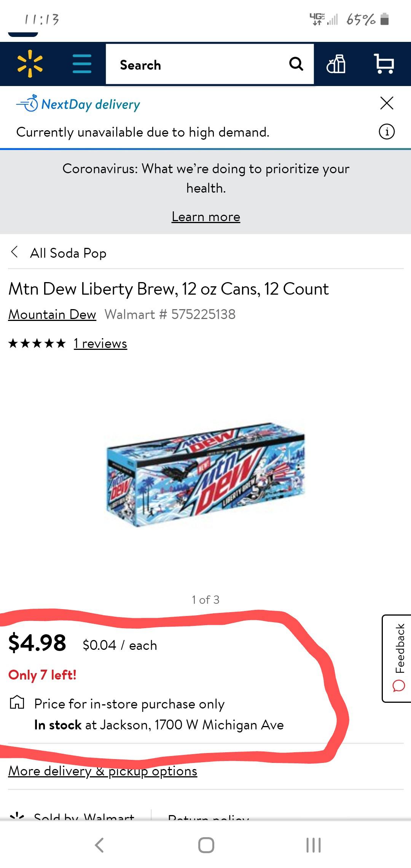Image resolution: width=411 pixels, height=868 pixels.
Task: Switch to the Return policy section
Action: click(x=209, y=819)
